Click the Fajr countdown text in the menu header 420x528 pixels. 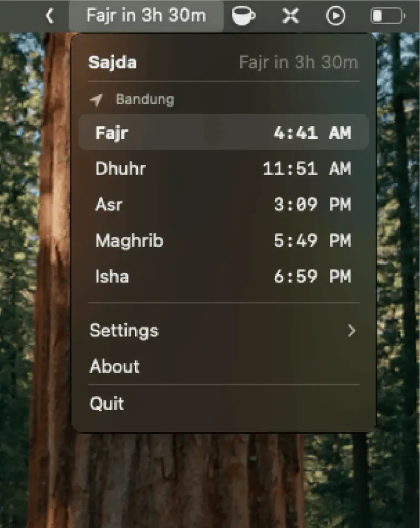click(x=298, y=62)
